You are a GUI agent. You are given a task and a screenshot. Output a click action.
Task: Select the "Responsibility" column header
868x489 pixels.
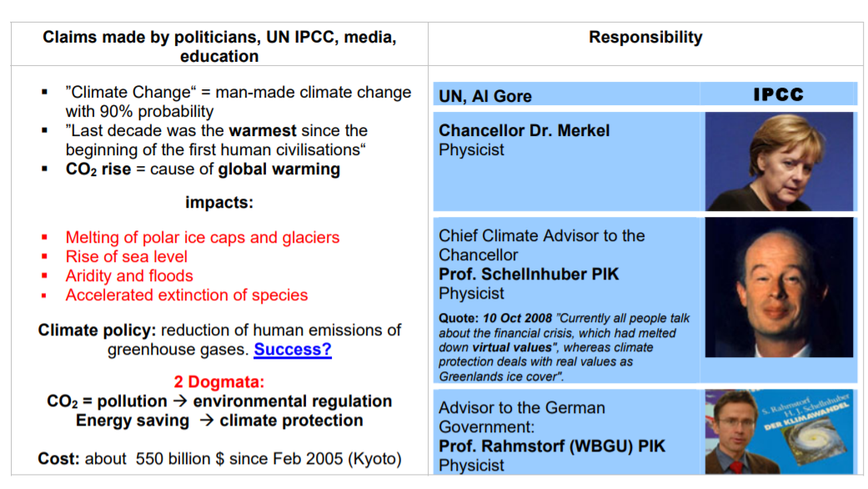click(645, 38)
